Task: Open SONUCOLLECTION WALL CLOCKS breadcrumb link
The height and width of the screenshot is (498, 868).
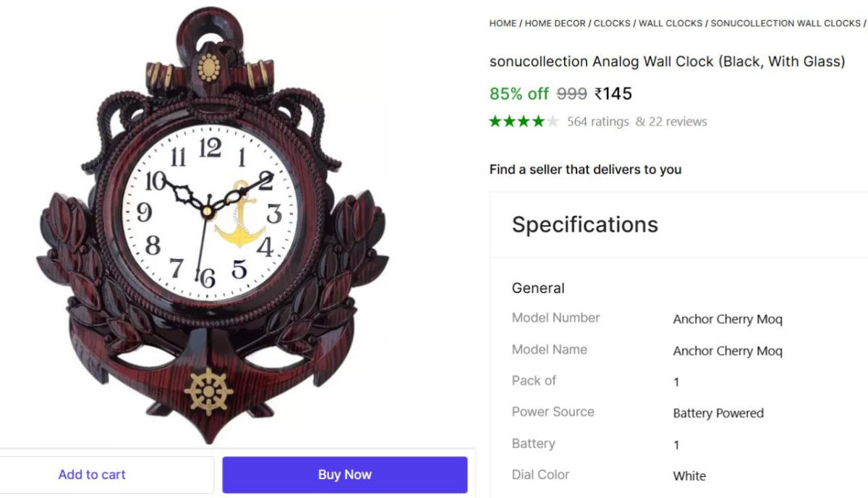Action: 786,23
